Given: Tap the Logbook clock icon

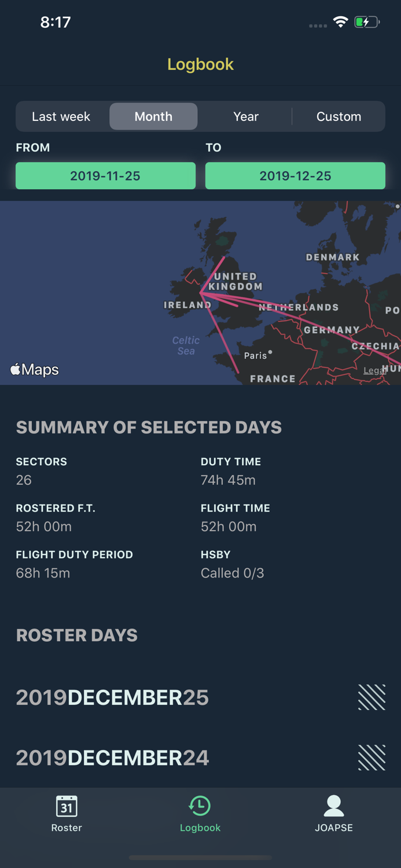Looking at the screenshot, I should 200,806.
